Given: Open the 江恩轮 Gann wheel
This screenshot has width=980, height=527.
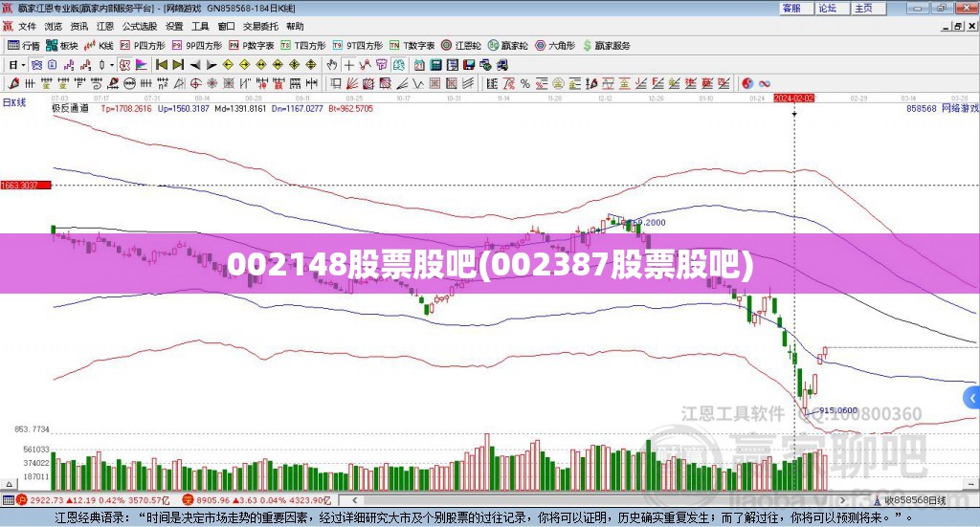Looking at the screenshot, I should pos(461,46).
